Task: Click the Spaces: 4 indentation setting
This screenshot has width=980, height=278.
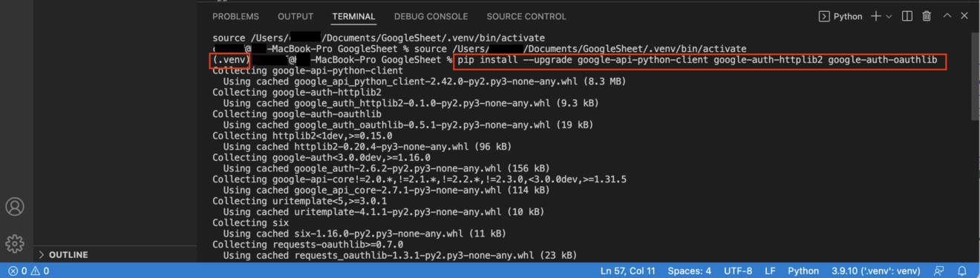Action: [689, 271]
